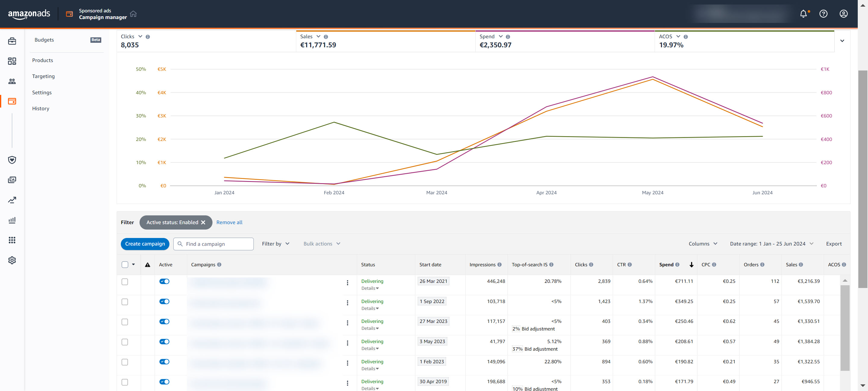Click the help question mark icon
Screen dimensions: 868x391
pyautogui.click(x=823, y=14)
